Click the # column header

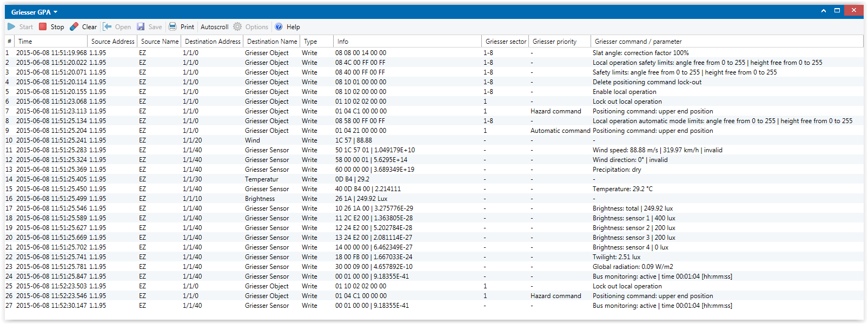(x=9, y=42)
